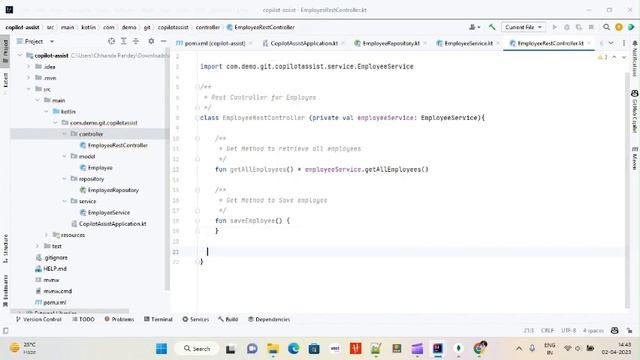Viewport: 640px width, 360px height.
Task: Open Current File run configuration dropdown
Action: (x=523, y=27)
